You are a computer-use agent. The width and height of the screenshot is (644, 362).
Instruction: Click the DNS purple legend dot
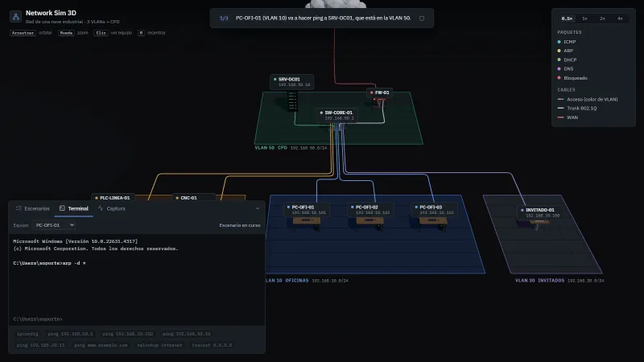pos(559,69)
